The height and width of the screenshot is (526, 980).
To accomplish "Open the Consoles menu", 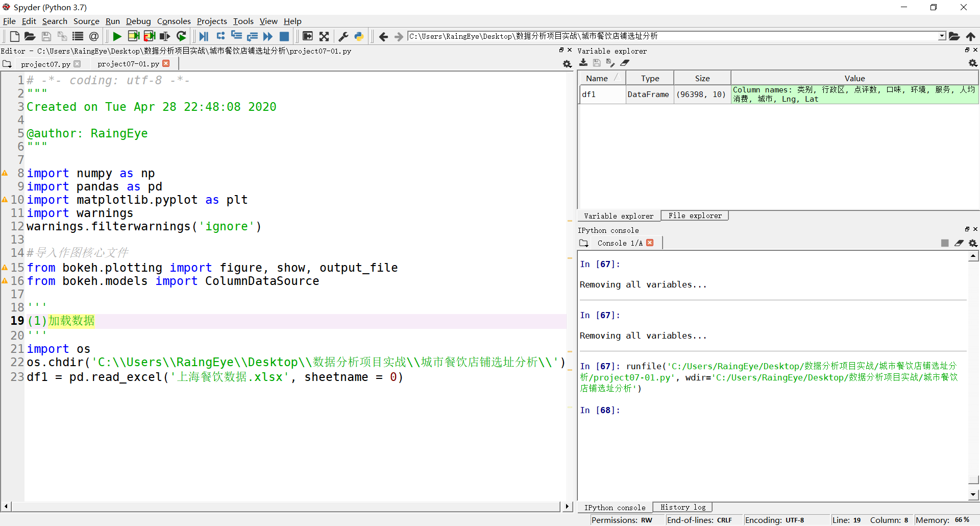I will [174, 21].
